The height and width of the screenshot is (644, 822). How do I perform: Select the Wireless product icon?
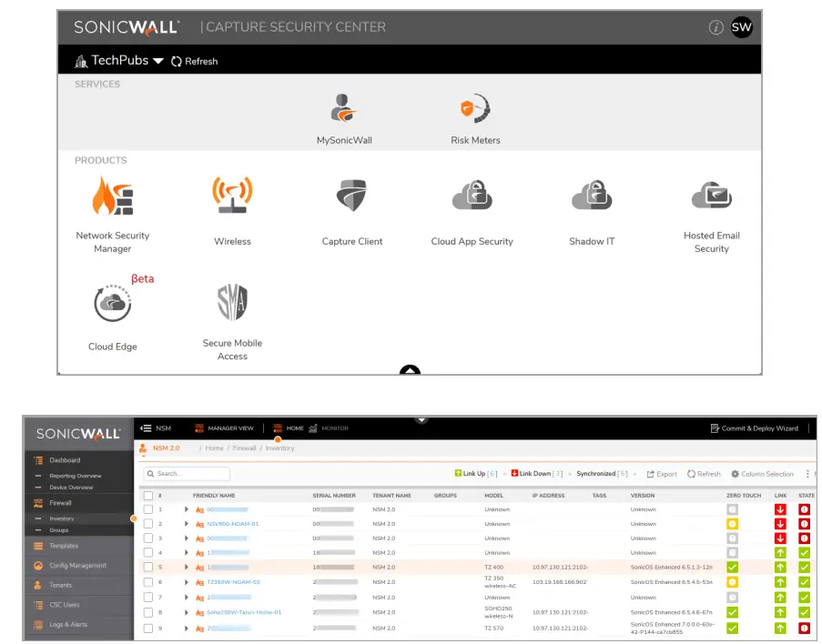pos(232,194)
